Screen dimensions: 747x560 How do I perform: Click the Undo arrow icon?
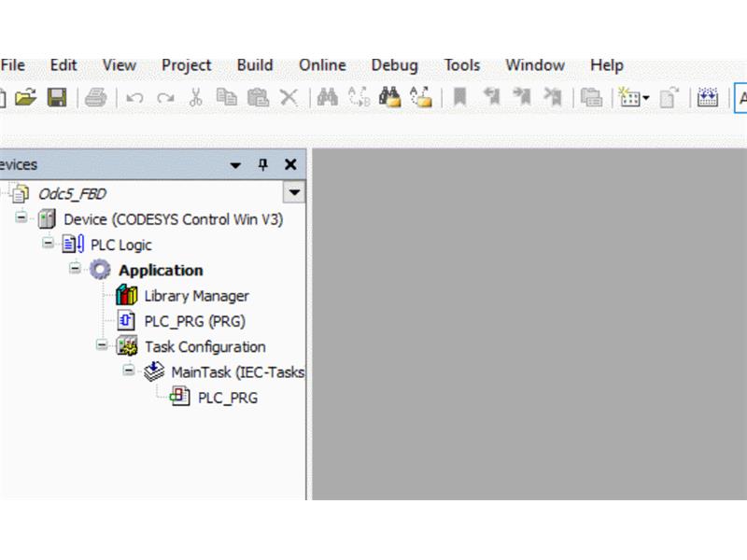point(134,98)
